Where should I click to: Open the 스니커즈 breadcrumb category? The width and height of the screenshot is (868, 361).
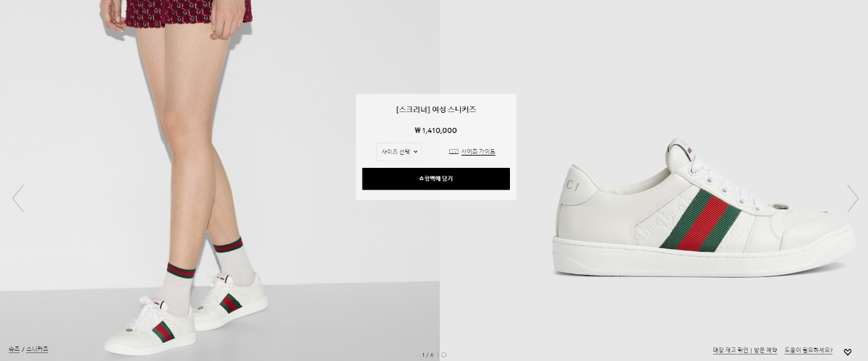coord(38,349)
